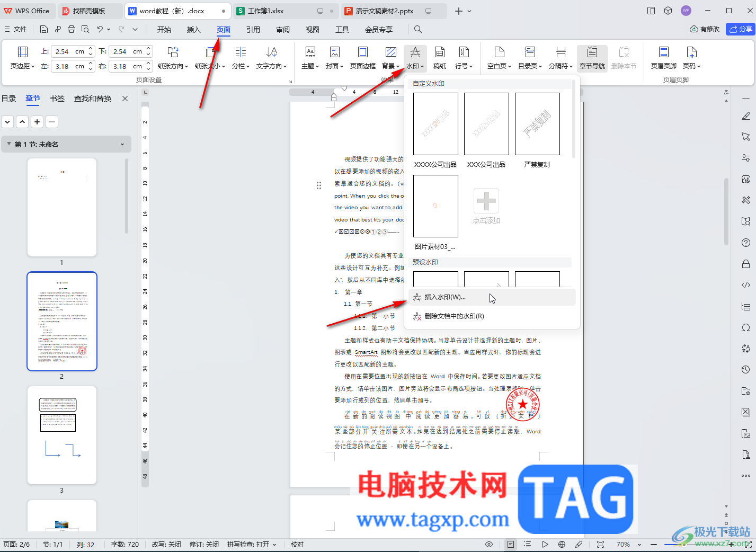Switch to 演示文稿素材2.pptx document tab

394,11
